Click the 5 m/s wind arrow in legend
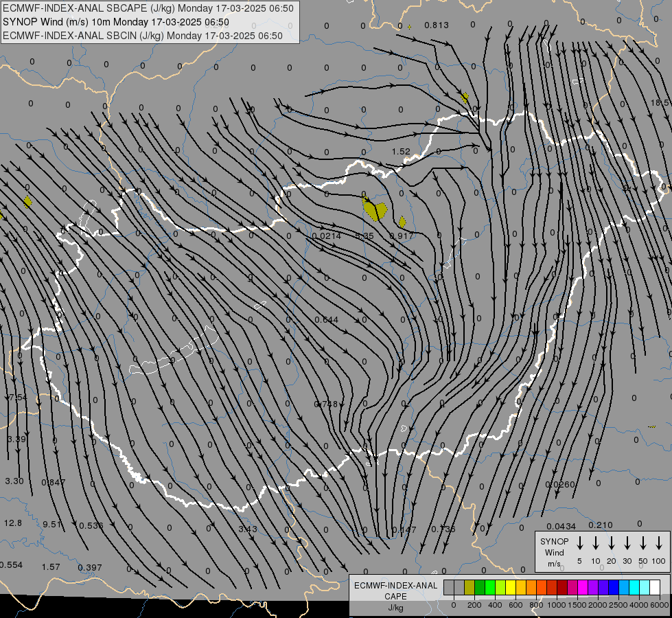The image size is (672, 618). click(x=579, y=543)
